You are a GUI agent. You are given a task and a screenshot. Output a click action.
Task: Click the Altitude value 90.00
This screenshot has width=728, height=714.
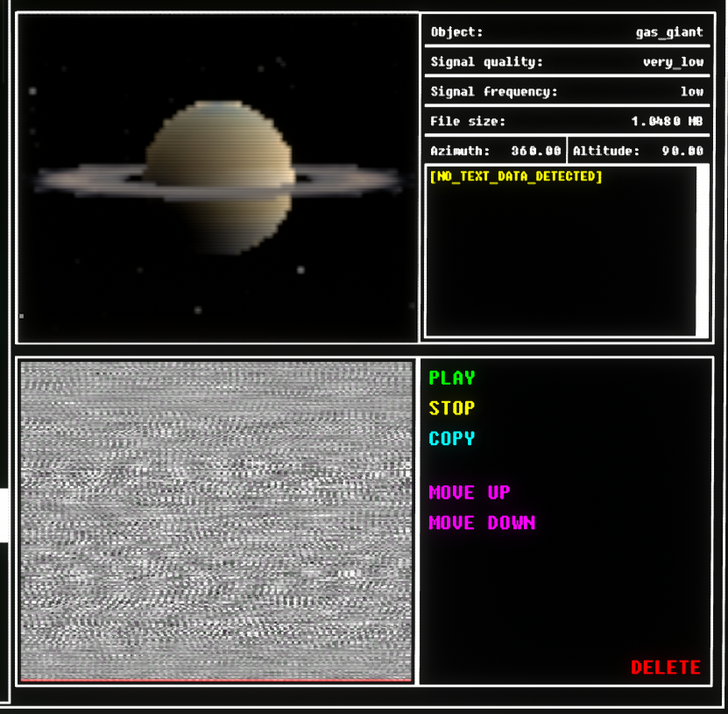click(682, 151)
